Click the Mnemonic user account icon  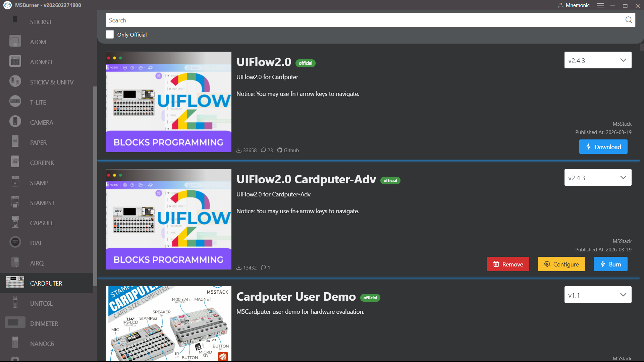tap(560, 5)
